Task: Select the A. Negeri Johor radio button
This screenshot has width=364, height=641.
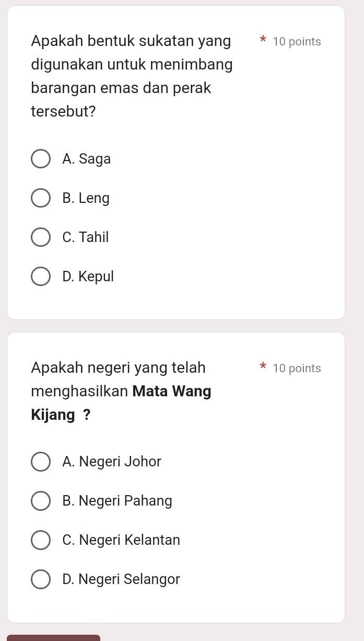Action: pos(41,462)
